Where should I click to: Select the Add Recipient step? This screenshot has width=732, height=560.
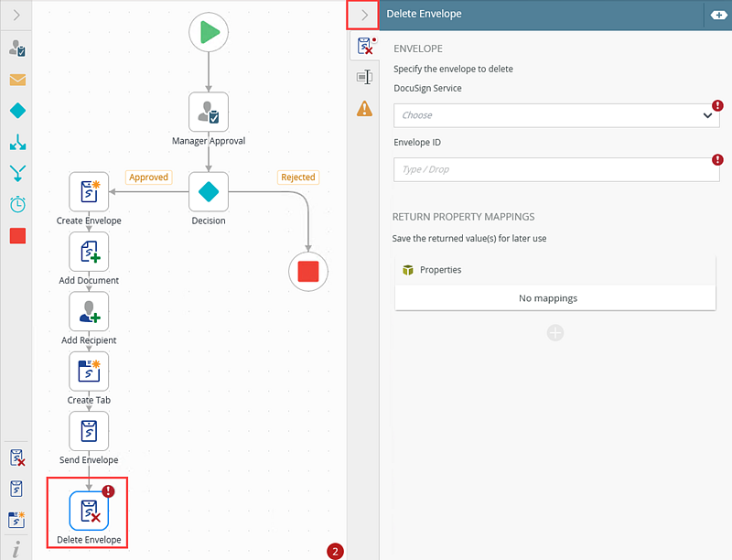coord(89,311)
